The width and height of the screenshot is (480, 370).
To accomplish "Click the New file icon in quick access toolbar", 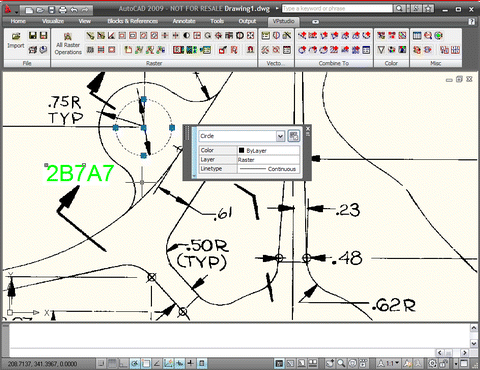I will tap(29, 10).
